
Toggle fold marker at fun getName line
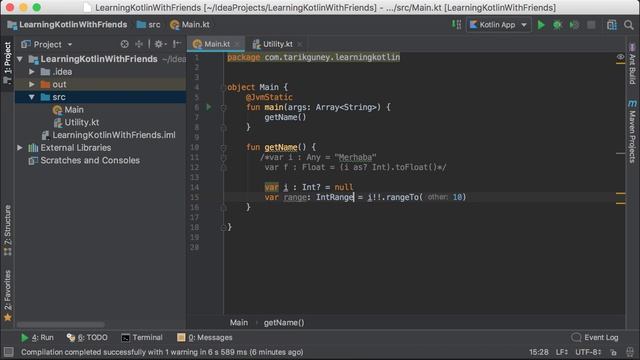223,147
